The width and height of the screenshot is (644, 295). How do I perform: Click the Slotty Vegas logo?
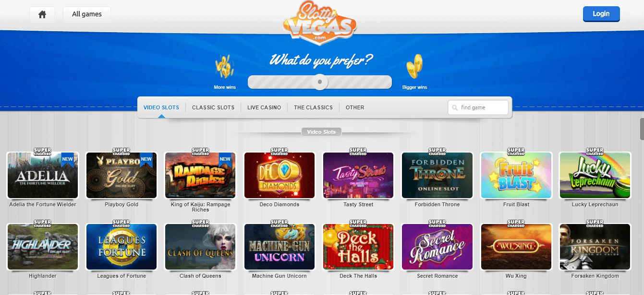coord(320,23)
